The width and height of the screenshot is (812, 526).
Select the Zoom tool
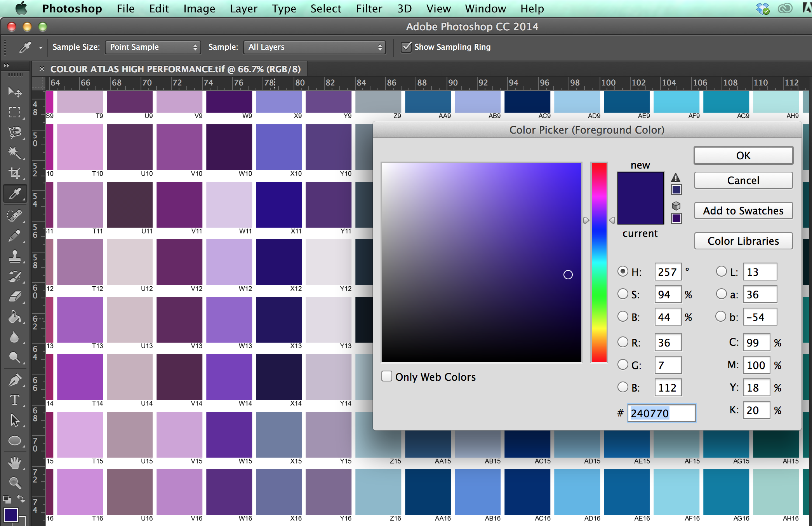pos(15,483)
